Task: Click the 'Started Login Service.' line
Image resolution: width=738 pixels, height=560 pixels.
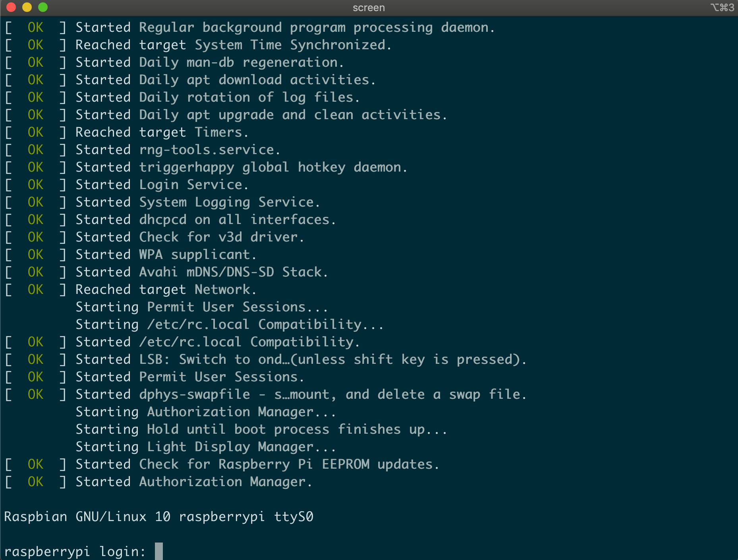Action: click(x=162, y=185)
